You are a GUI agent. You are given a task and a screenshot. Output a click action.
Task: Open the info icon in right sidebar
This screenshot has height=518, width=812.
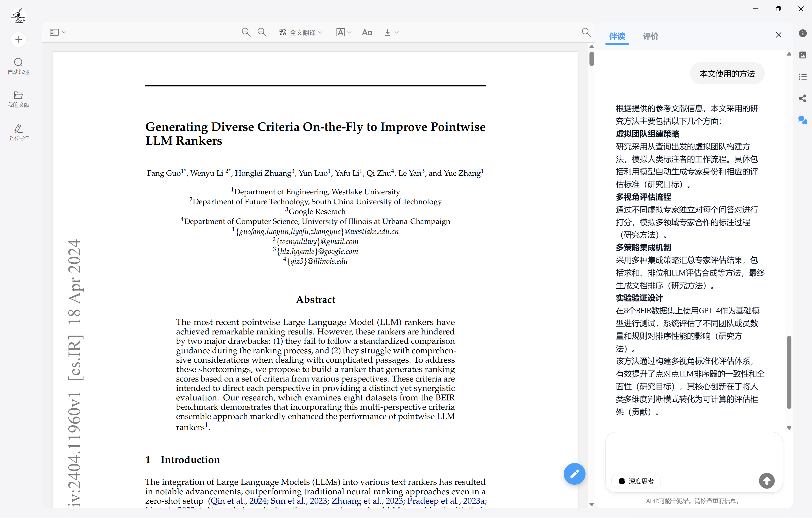tap(803, 33)
